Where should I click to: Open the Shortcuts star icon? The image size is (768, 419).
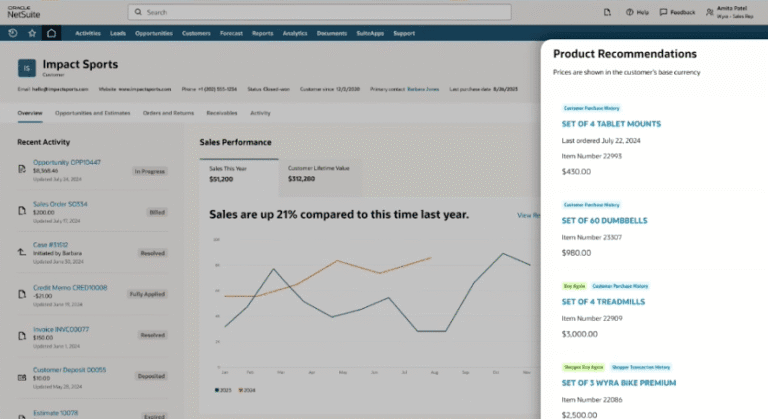32,33
